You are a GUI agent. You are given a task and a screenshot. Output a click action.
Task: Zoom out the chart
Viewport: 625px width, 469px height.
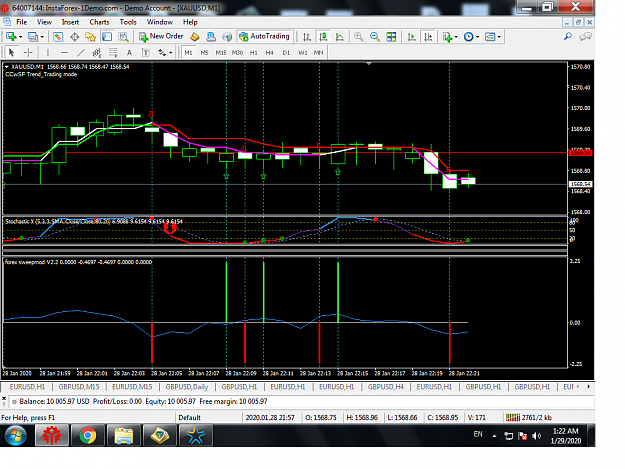pyautogui.click(x=375, y=37)
